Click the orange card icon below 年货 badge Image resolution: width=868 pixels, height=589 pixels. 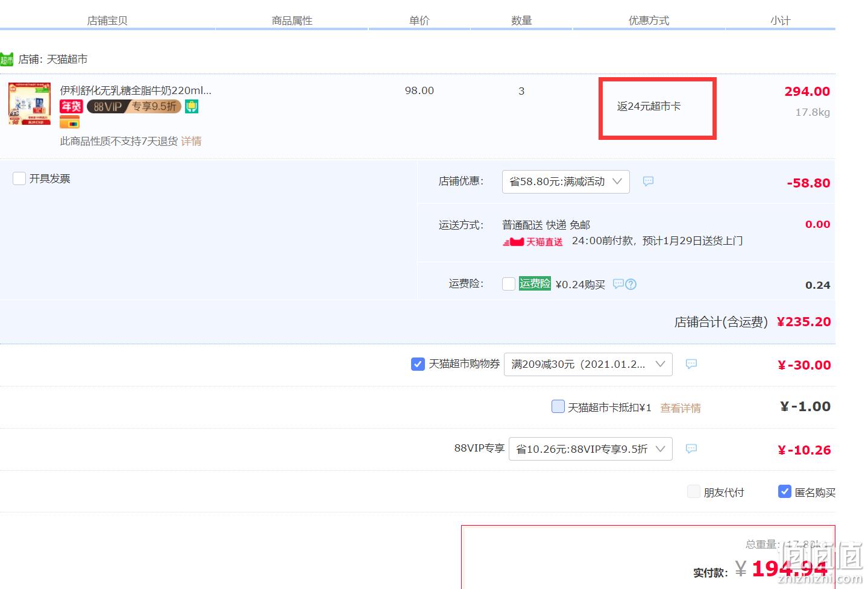point(69,122)
